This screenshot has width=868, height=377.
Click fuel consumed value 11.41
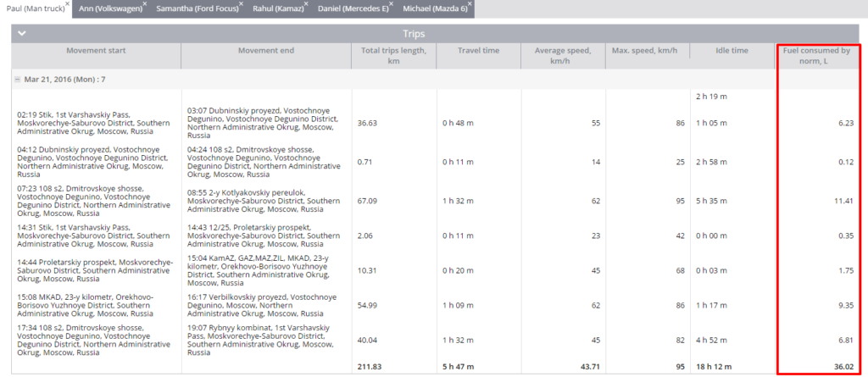pos(844,201)
